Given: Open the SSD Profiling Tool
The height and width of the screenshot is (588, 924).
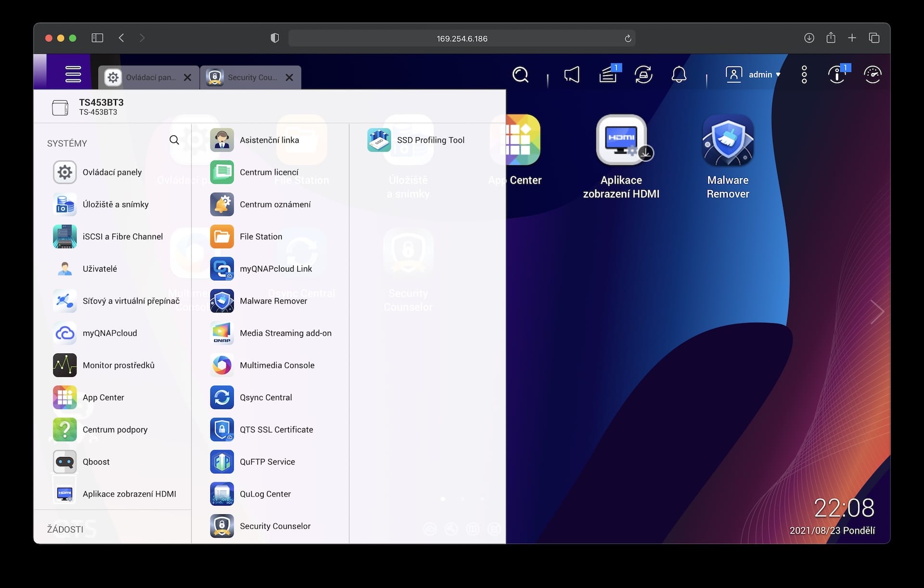Looking at the screenshot, I should pyautogui.click(x=430, y=140).
